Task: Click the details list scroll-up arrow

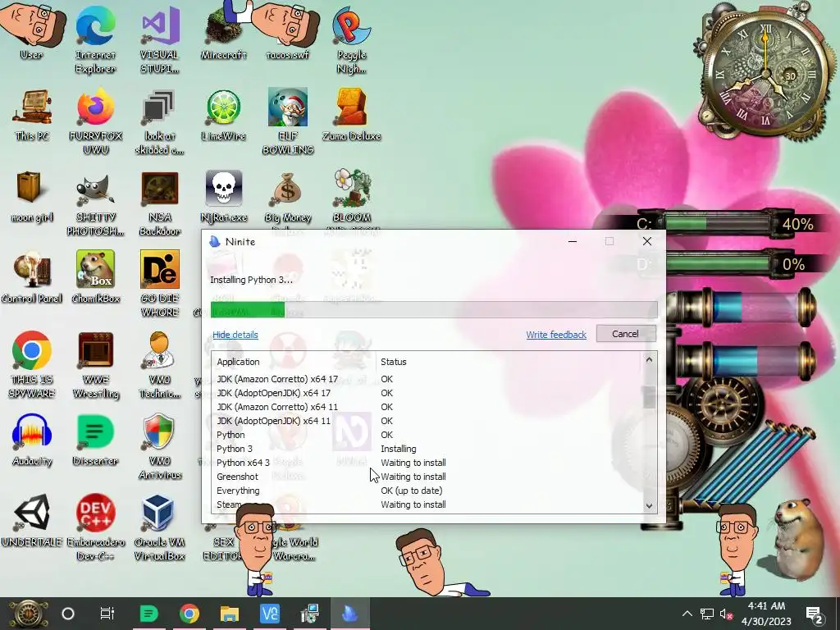Action: [650, 360]
